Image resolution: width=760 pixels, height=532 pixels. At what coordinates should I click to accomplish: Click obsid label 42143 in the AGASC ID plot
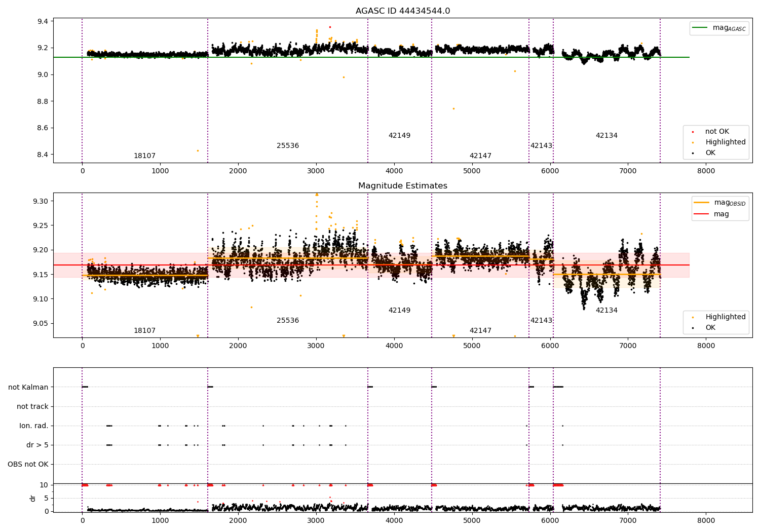(541, 145)
